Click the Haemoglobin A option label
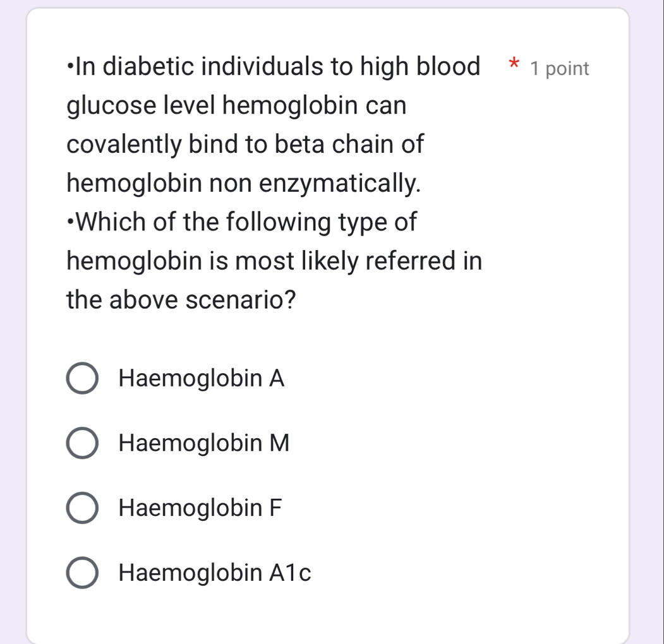 [201, 378]
